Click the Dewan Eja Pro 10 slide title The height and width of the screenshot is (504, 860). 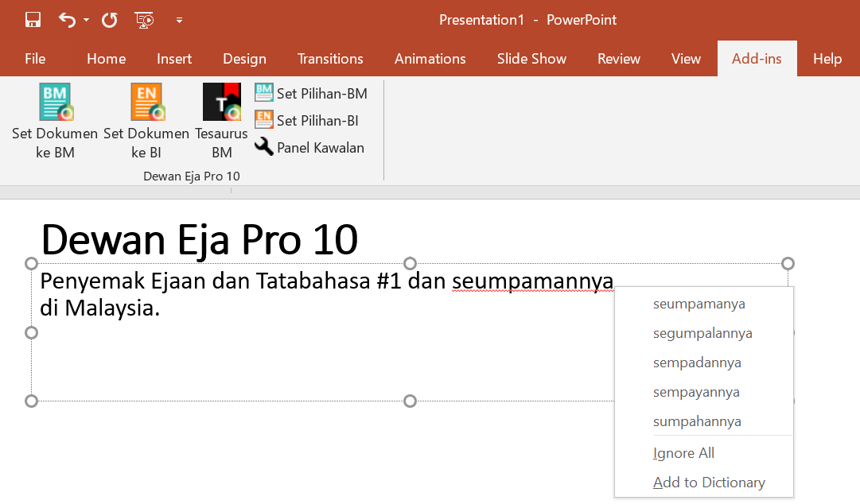pyautogui.click(x=199, y=238)
